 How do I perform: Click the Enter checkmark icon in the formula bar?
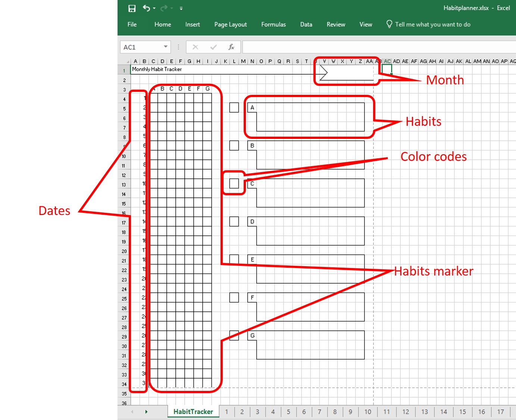click(213, 47)
